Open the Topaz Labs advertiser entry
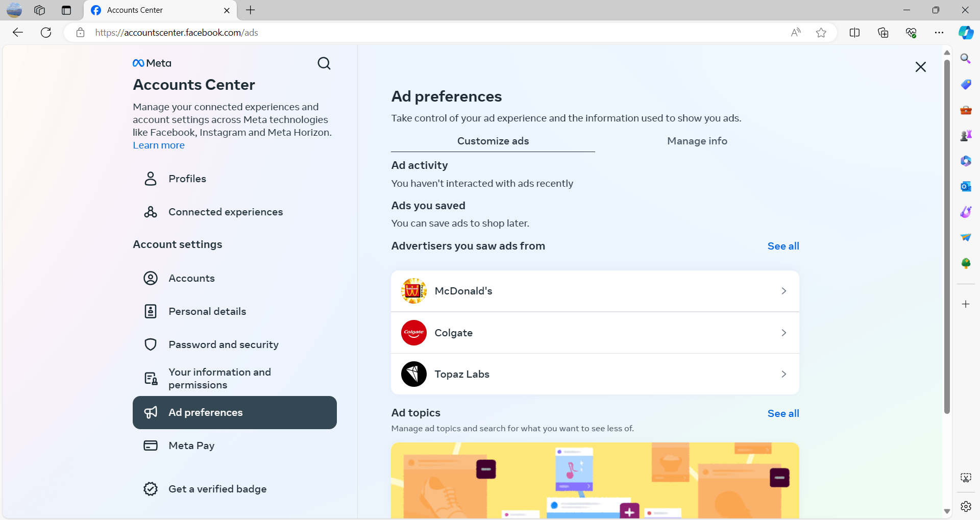The image size is (980, 520). coord(595,374)
